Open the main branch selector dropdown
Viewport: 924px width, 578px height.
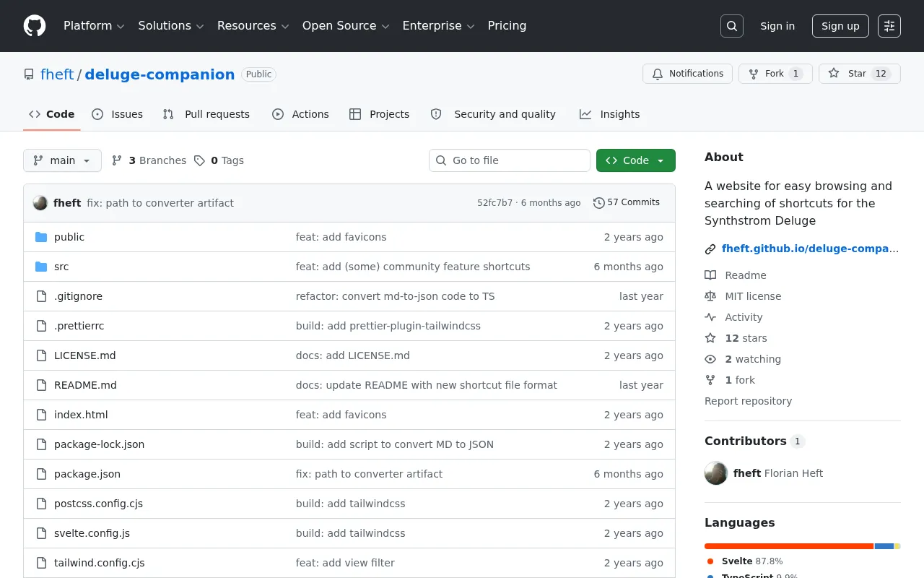click(62, 160)
